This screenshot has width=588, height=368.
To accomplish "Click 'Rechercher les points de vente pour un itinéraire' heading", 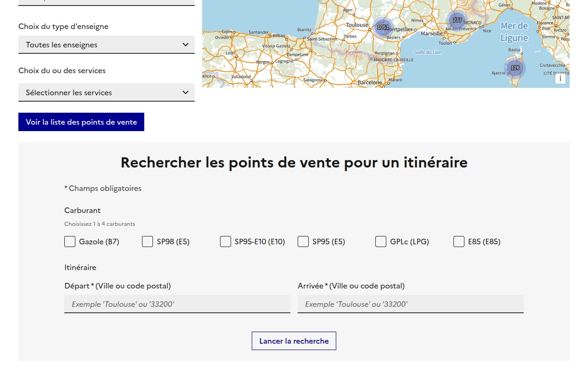I will [x=294, y=162].
